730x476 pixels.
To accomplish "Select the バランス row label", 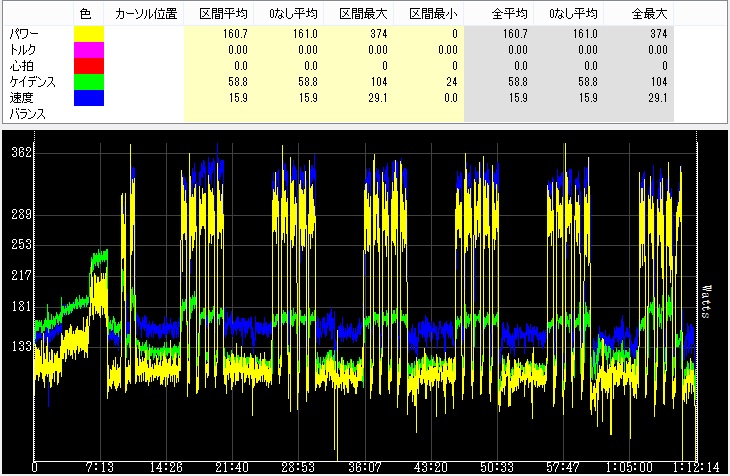I will click(27, 114).
